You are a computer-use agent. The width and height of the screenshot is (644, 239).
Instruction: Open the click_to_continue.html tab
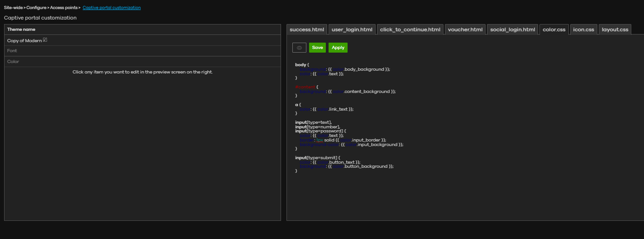[x=410, y=29]
